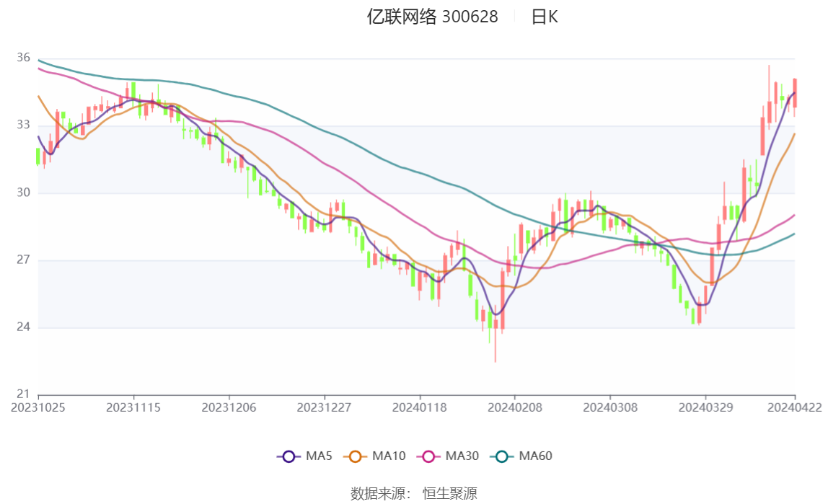This screenshot has width=828, height=504.
Task: Click the y-axis value 33
Action: pos(23,125)
